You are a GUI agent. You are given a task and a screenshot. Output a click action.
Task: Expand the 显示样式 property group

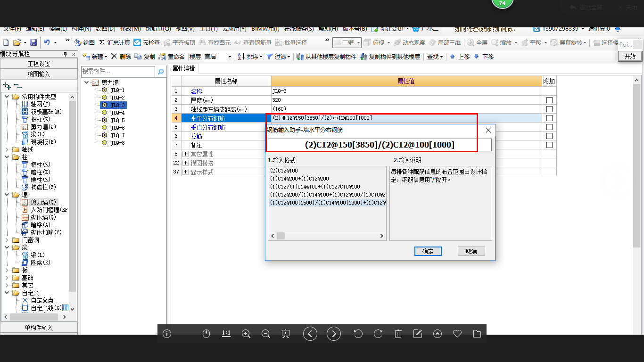(x=185, y=172)
